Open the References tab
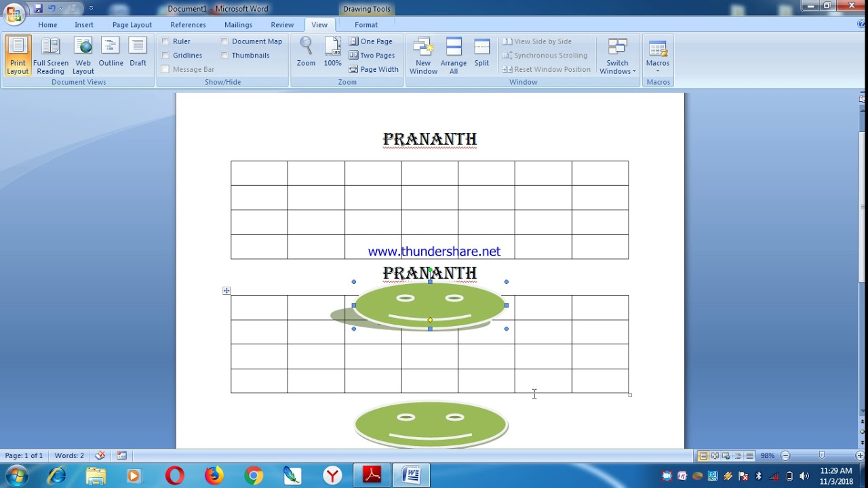This screenshot has width=868, height=488. click(188, 25)
